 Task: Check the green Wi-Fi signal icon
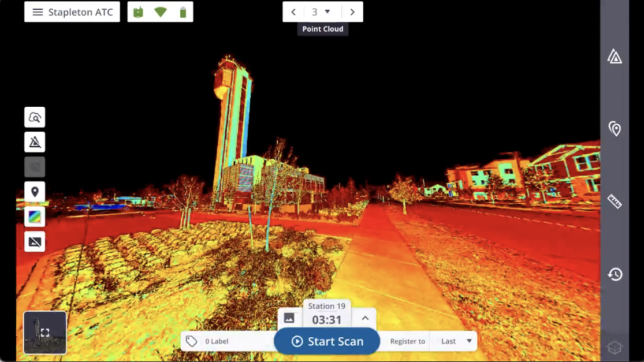tap(161, 12)
